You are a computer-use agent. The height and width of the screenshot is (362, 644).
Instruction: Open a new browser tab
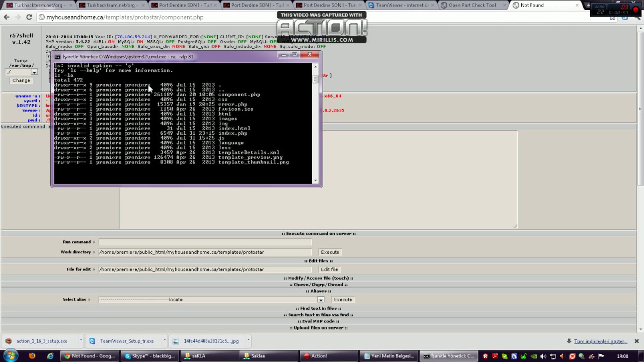pyautogui.click(x=588, y=5)
